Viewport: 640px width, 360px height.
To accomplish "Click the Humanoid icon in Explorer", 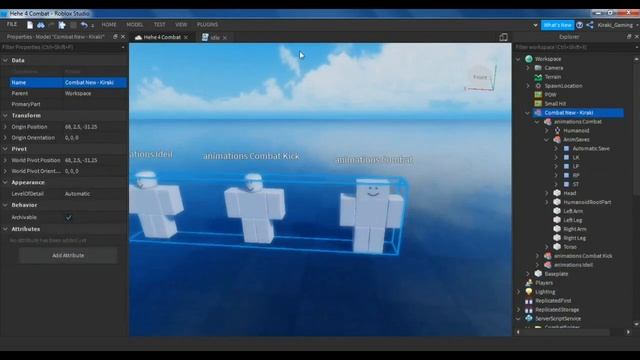I will click(x=557, y=131).
